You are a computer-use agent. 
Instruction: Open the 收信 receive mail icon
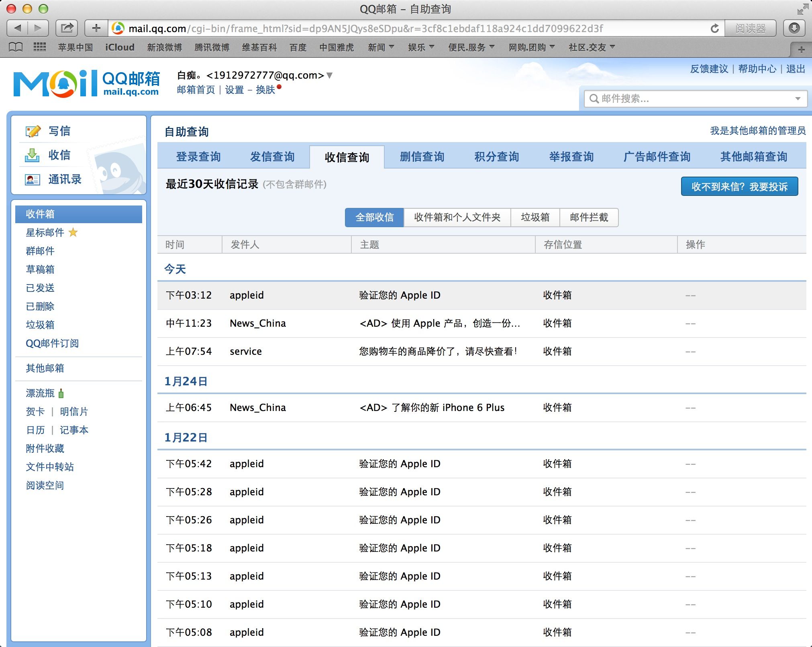32,155
